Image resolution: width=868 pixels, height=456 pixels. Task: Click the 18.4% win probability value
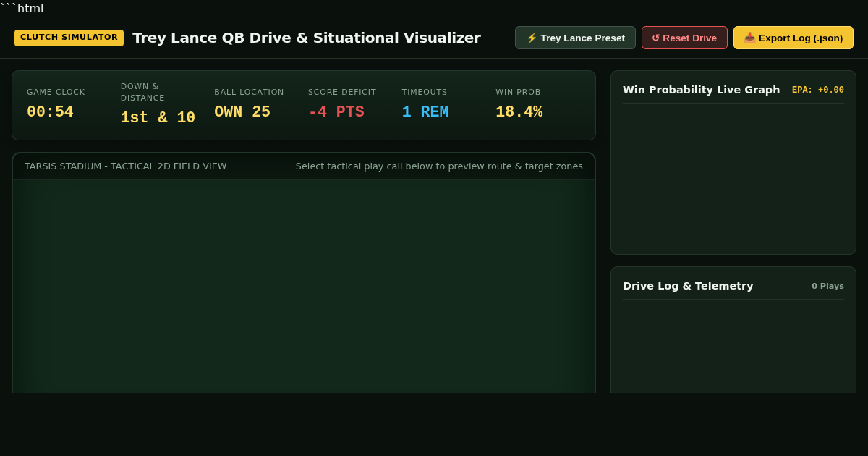519,112
